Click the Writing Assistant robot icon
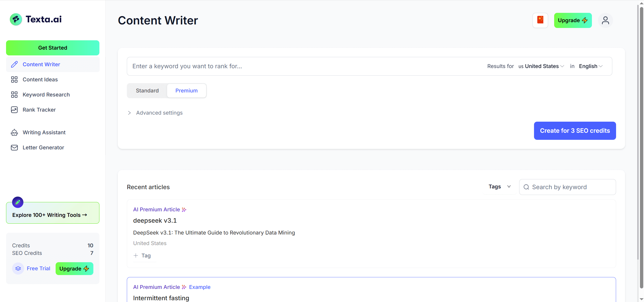 pos(14,132)
